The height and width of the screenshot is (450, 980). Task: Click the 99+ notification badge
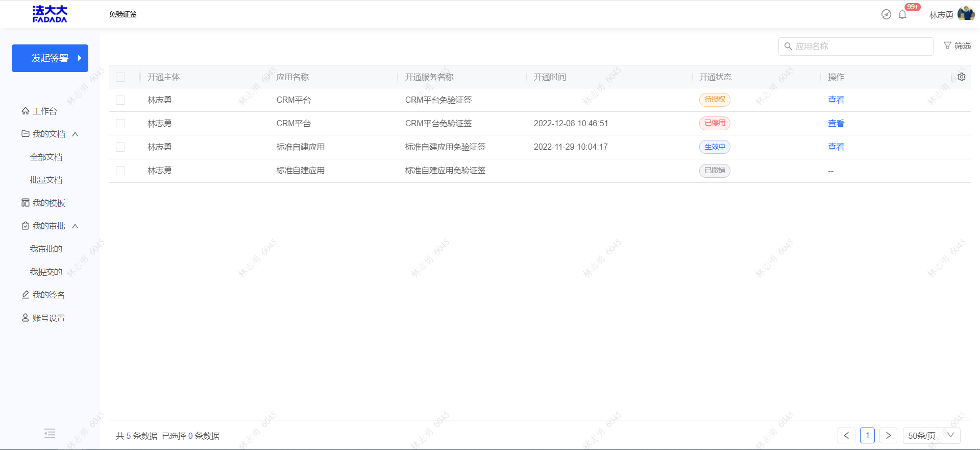[913, 7]
